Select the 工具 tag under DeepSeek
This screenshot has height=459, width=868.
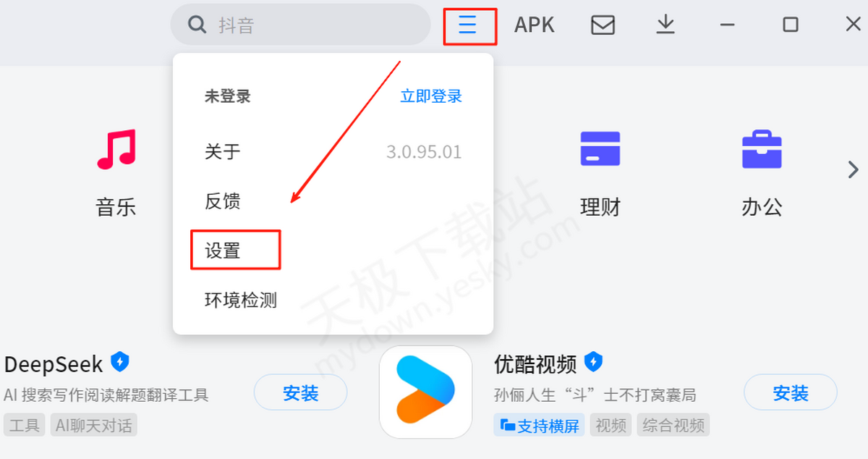(25, 425)
